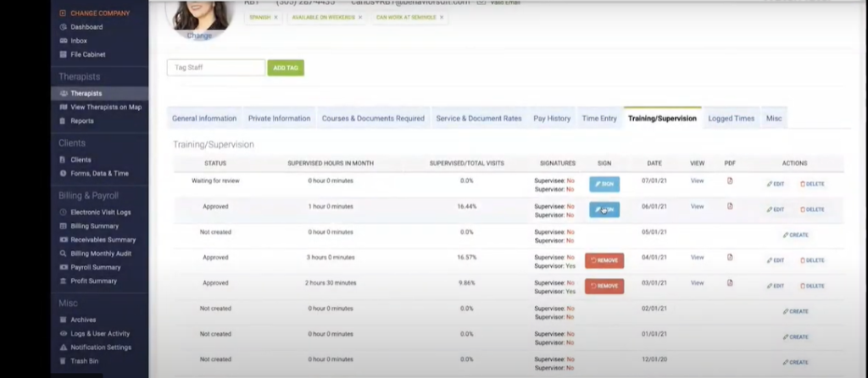The height and width of the screenshot is (378, 868).
Task: Open the Misc tab
Action: 774,119
